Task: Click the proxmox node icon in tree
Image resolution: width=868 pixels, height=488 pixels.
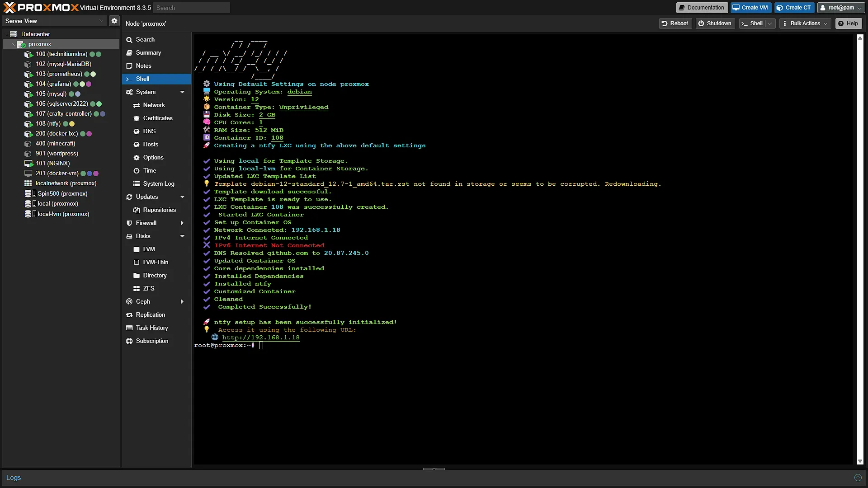Action: pyautogui.click(x=21, y=44)
